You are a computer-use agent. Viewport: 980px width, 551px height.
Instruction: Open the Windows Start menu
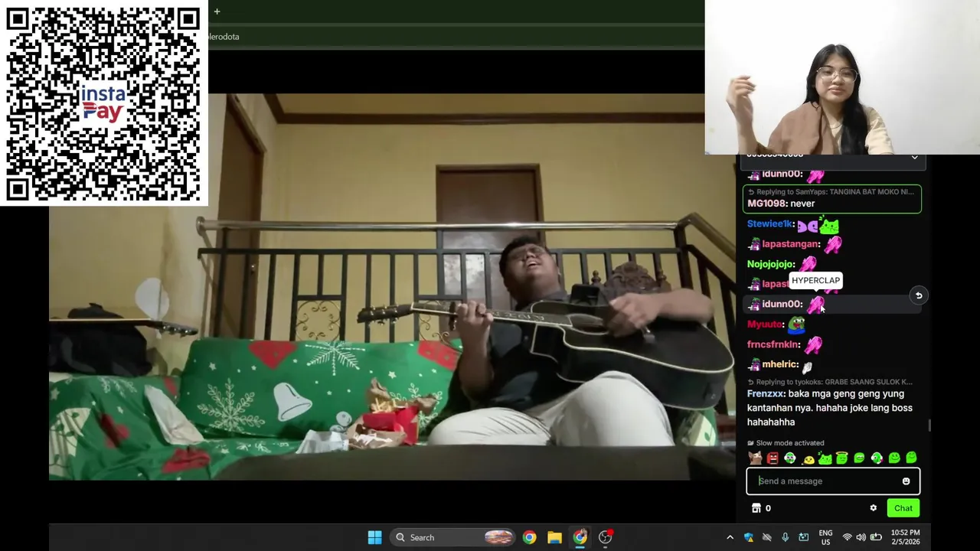coord(374,537)
